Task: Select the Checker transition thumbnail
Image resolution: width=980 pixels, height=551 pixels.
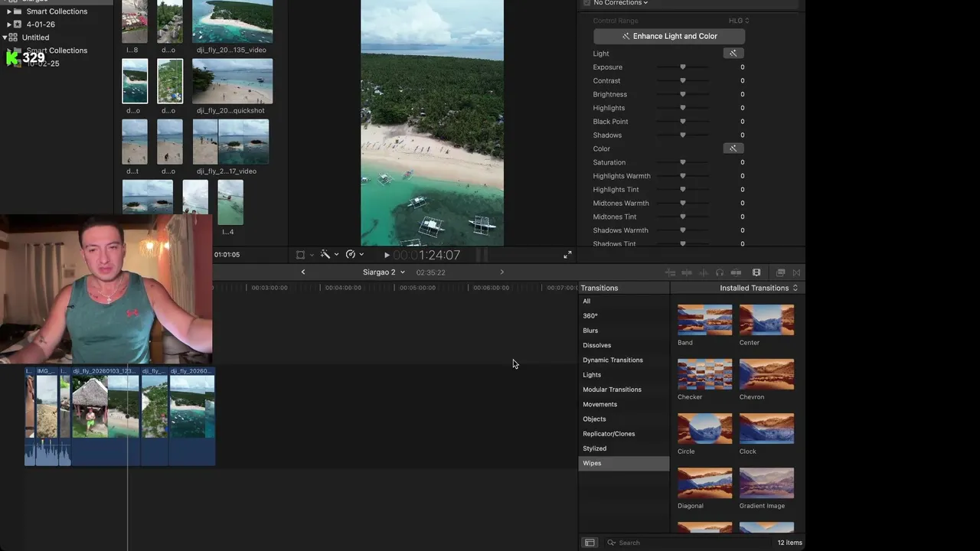Action: coord(704,374)
